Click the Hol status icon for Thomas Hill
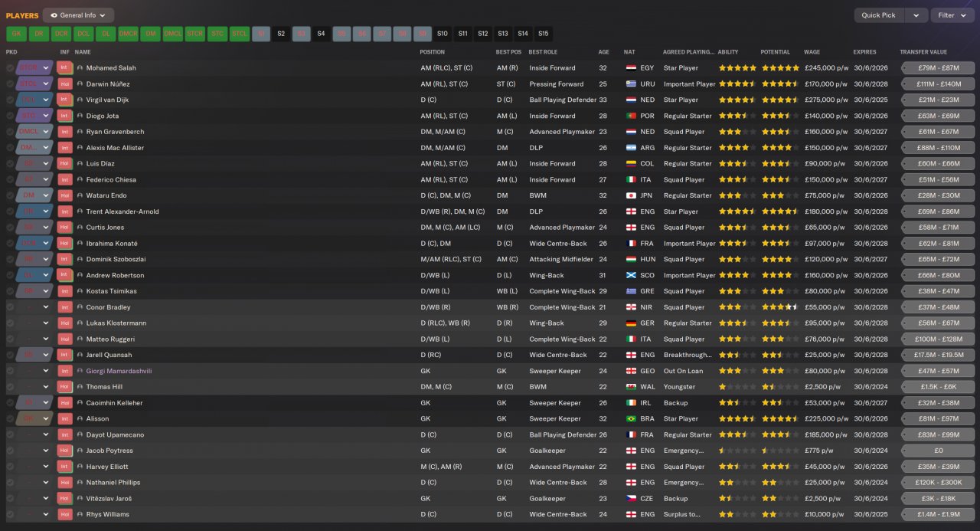Image resolution: width=980 pixels, height=531 pixels. point(65,387)
